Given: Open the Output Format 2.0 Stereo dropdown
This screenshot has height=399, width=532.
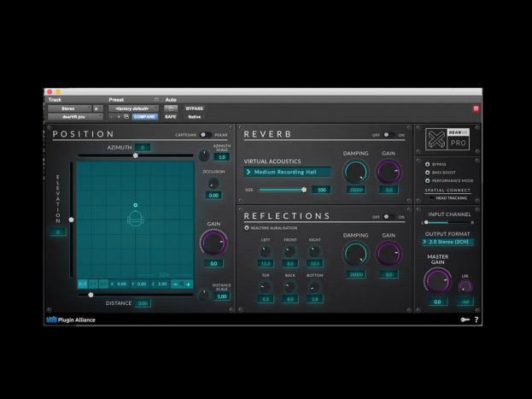Looking at the screenshot, I should (448, 242).
